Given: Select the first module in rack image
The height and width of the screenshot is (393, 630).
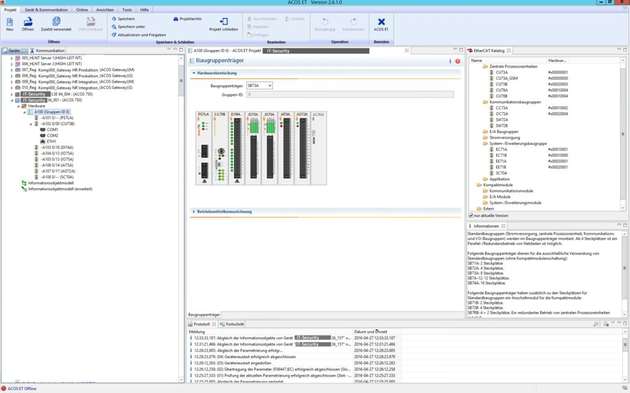Looking at the screenshot, I should pyautogui.click(x=204, y=148).
